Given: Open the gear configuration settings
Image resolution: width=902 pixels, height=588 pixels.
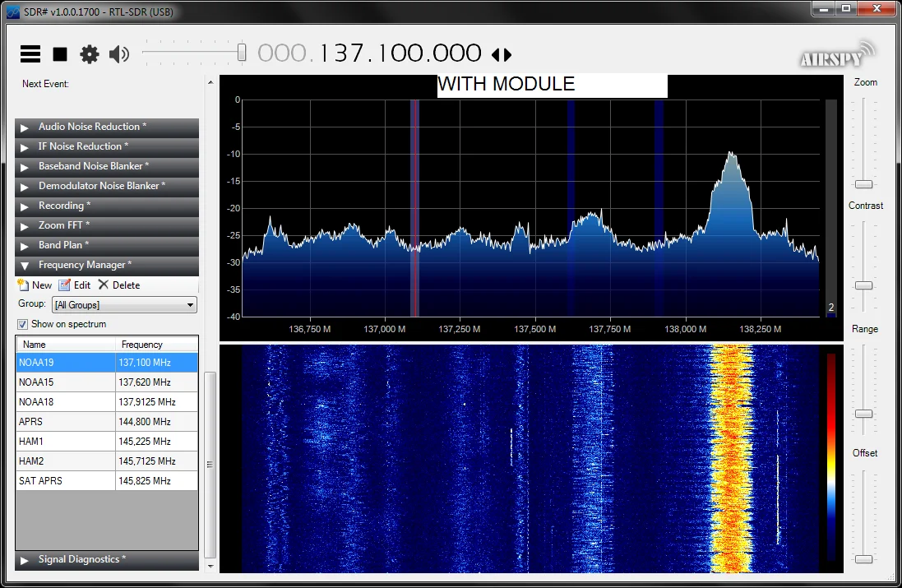Looking at the screenshot, I should 89,54.
